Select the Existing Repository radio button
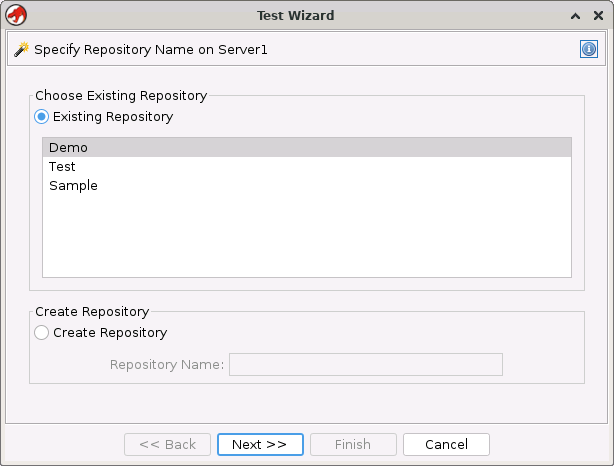The height and width of the screenshot is (466, 614). pyautogui.click(x=42, y=117)
